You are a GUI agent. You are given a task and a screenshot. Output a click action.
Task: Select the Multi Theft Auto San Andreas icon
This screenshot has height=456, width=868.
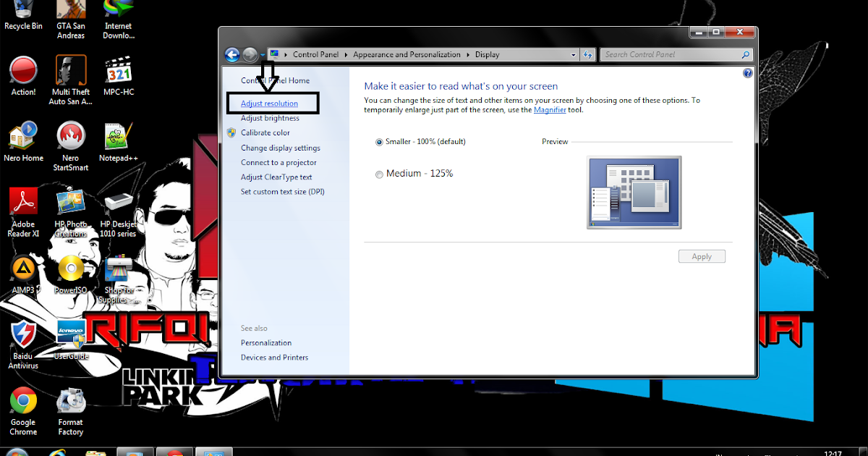point(71,81)
